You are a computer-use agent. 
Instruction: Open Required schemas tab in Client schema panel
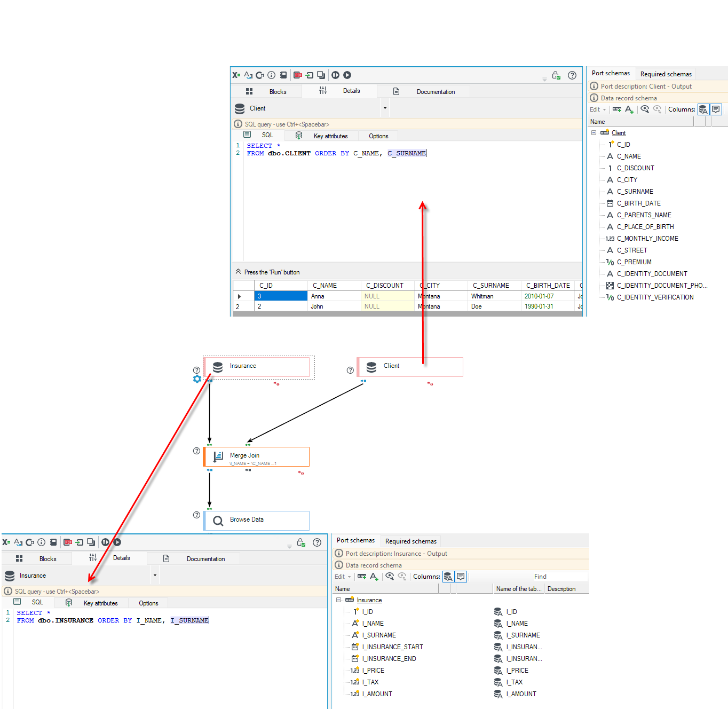coord(666,74)
